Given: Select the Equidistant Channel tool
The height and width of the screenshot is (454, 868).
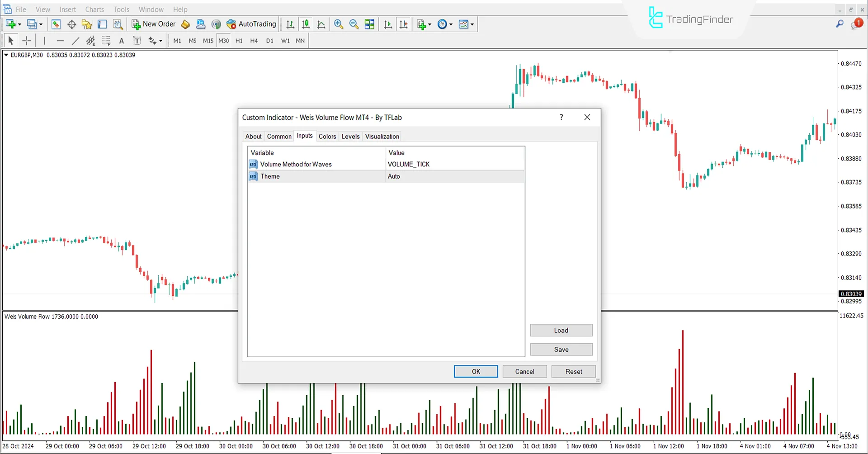Looking at the screenshot, I should (x=91, y=41).
